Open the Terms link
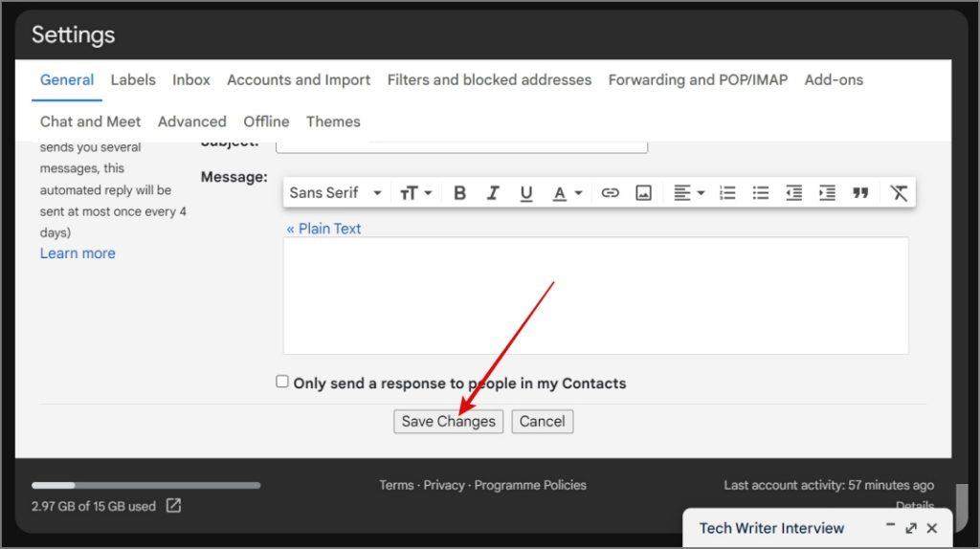This screenshot has height=549, width=980. [396, 485]
